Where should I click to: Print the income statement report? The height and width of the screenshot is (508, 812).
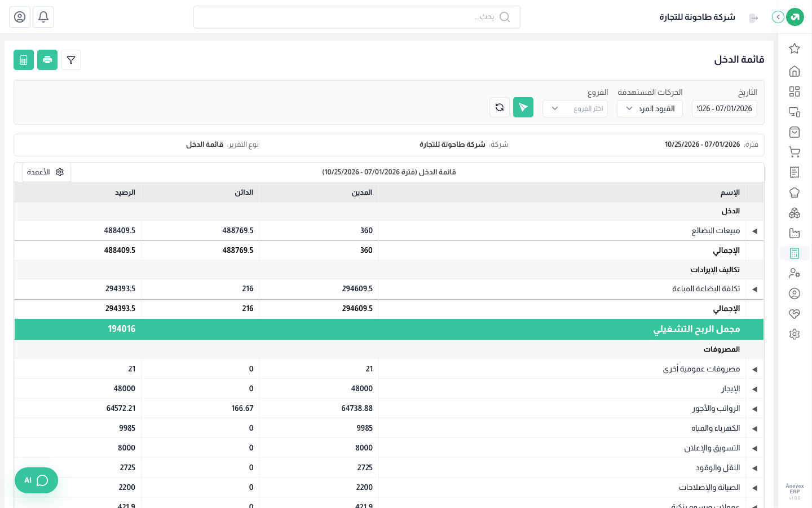47,60
